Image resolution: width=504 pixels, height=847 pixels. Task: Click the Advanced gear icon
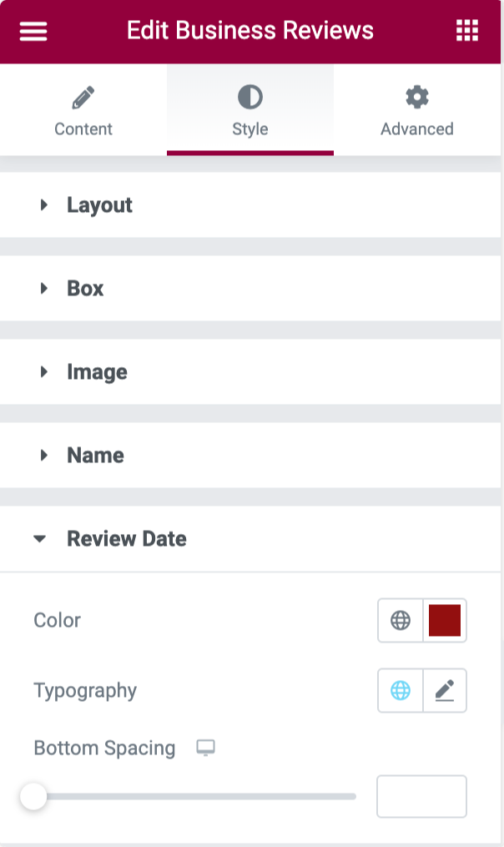(x=417, y=98)
